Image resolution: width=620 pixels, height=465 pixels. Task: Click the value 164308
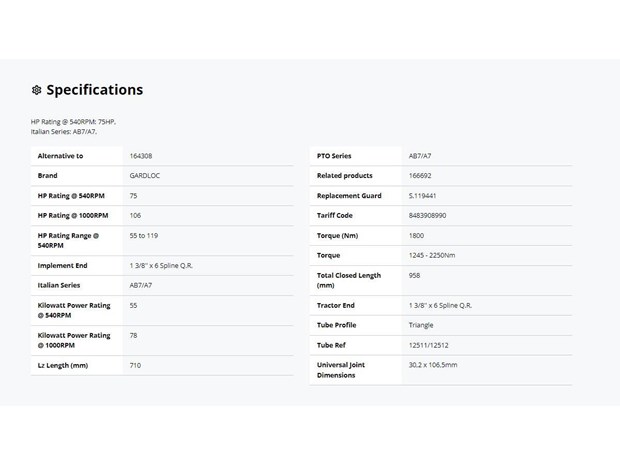[x=141, y=156]
